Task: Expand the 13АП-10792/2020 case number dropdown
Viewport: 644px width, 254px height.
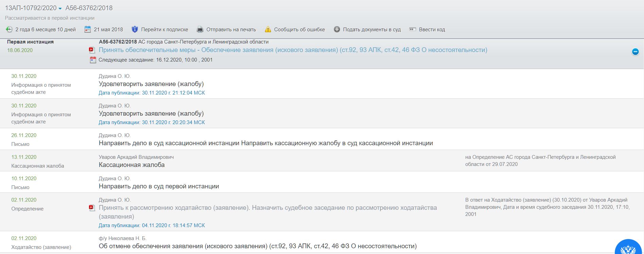Action: point(60,9)
